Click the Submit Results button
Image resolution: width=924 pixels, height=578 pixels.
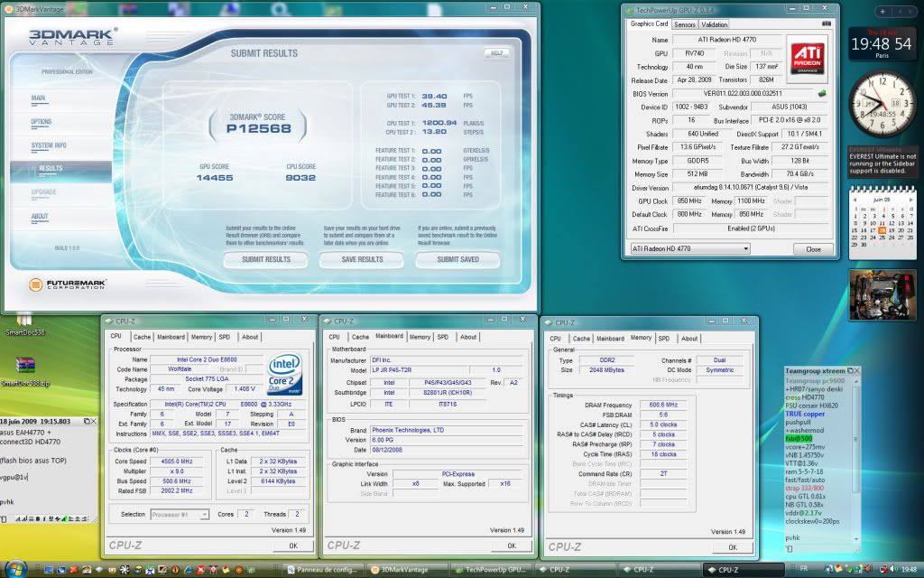click(x=266, y=259)
